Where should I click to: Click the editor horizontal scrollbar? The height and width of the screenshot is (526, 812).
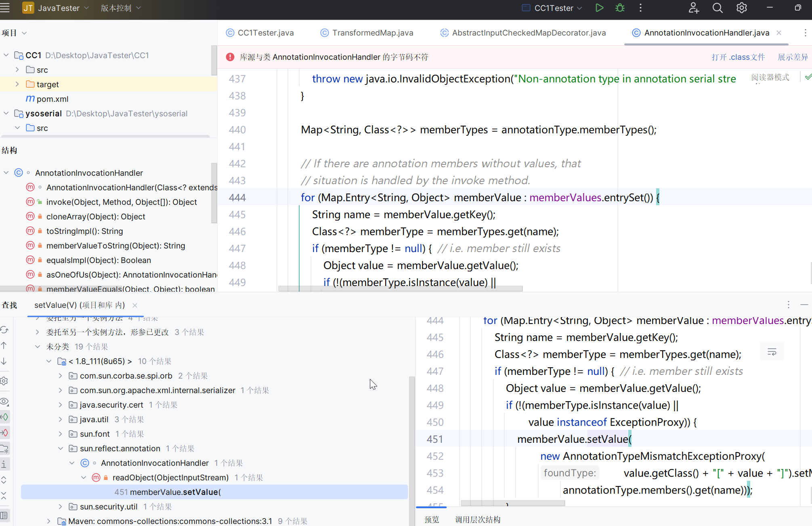coord(400,288)
